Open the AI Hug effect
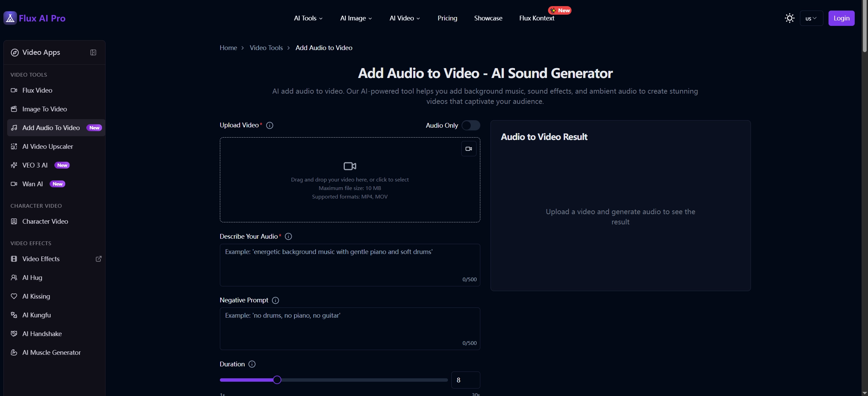Viewport: 868px width, 396px height. click(32, 277)
